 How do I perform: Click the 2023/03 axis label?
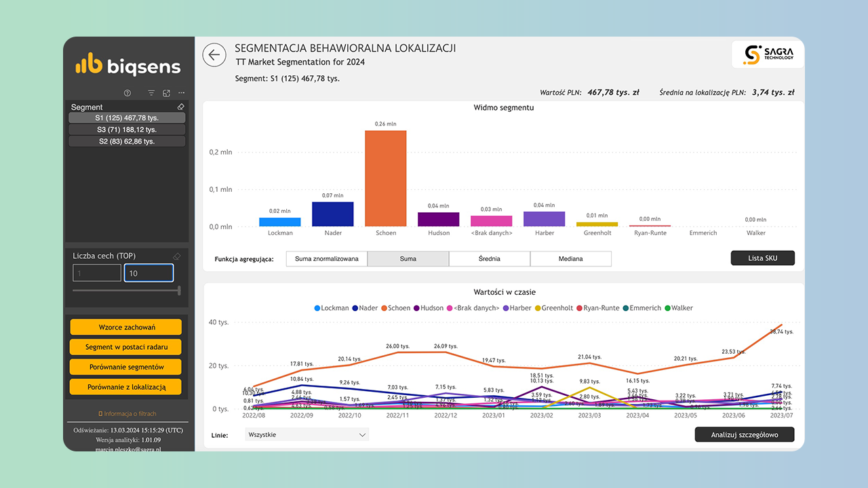click(589, 415)
